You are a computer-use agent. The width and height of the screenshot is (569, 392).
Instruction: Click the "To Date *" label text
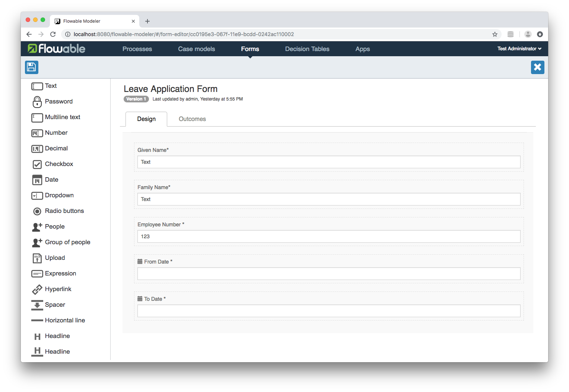[x=155, y=299]
